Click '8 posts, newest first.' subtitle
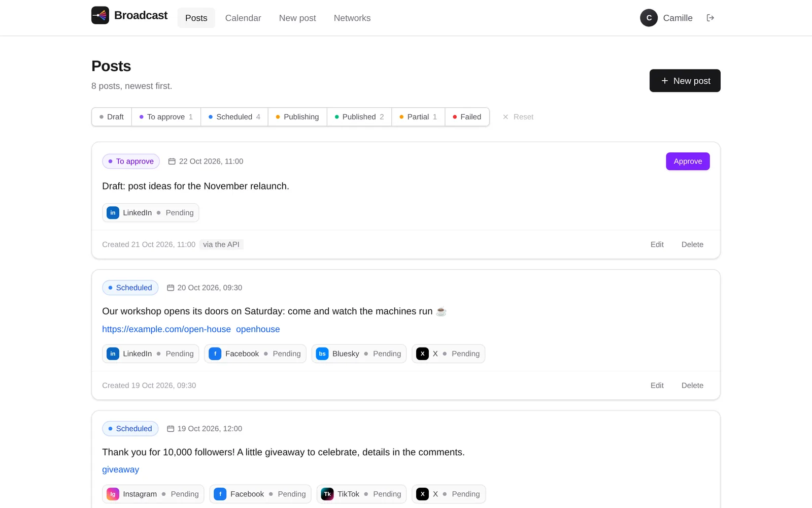The height and width of the screenshot is (508, 812). 131,86
